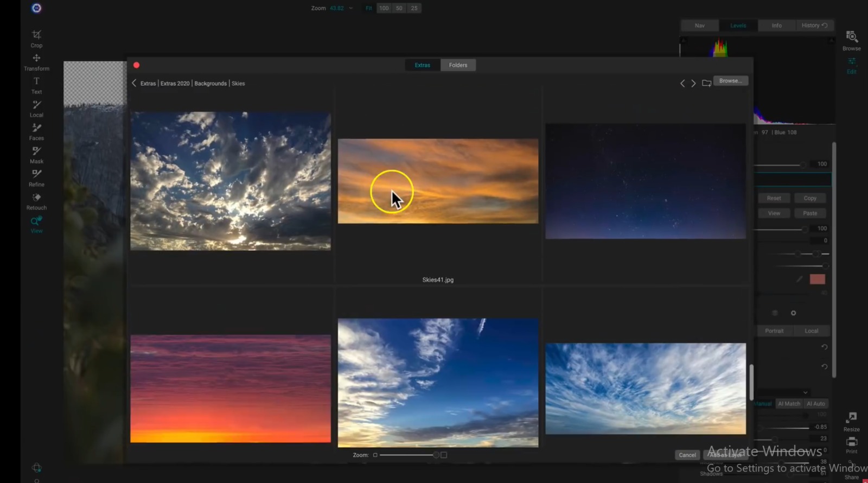The height and width of the screenshot is (483, 868).
Task: Choose AI Match mode option
Action: 789,404
